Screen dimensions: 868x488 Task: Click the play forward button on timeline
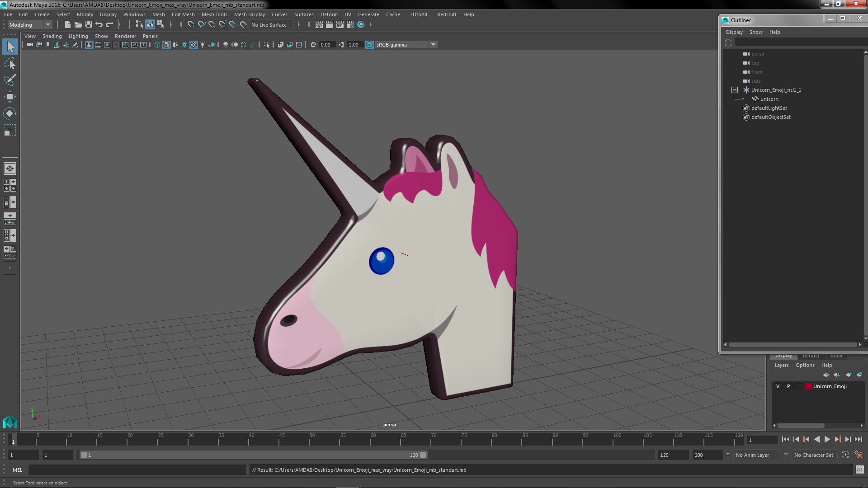pyautogui.click(x=827, y=439)
